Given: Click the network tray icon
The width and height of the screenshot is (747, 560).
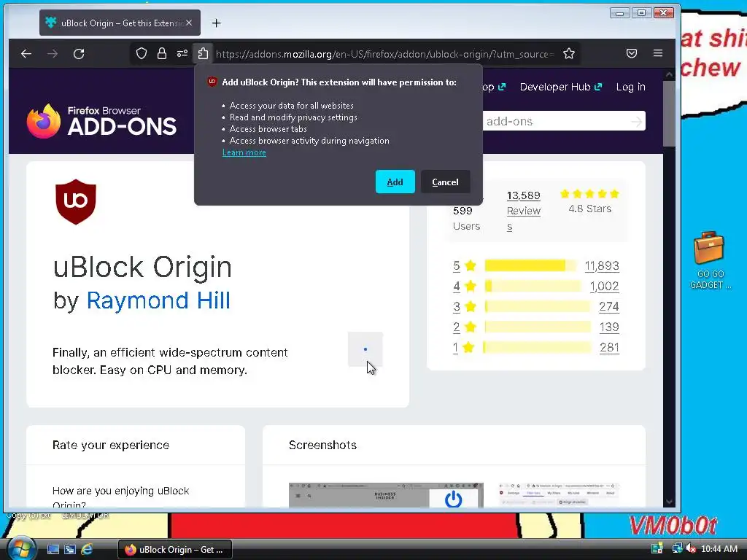Looking at the screenshot, I should [676, 549].
